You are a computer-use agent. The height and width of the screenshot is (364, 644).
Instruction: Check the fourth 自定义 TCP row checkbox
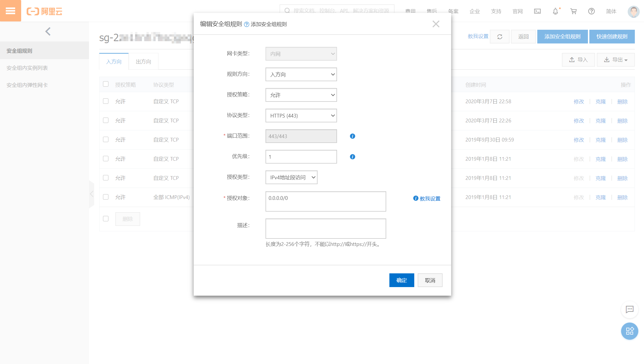(x=106, y=159)
